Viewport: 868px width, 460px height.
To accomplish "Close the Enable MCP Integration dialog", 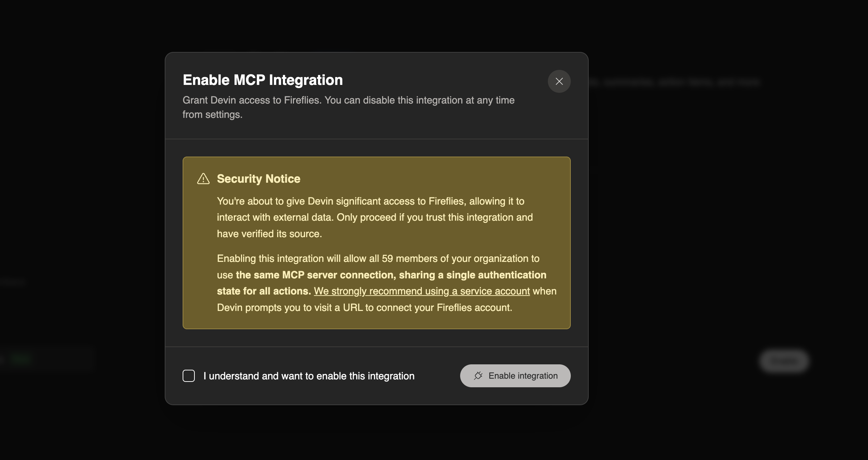I will click(559, 81).
